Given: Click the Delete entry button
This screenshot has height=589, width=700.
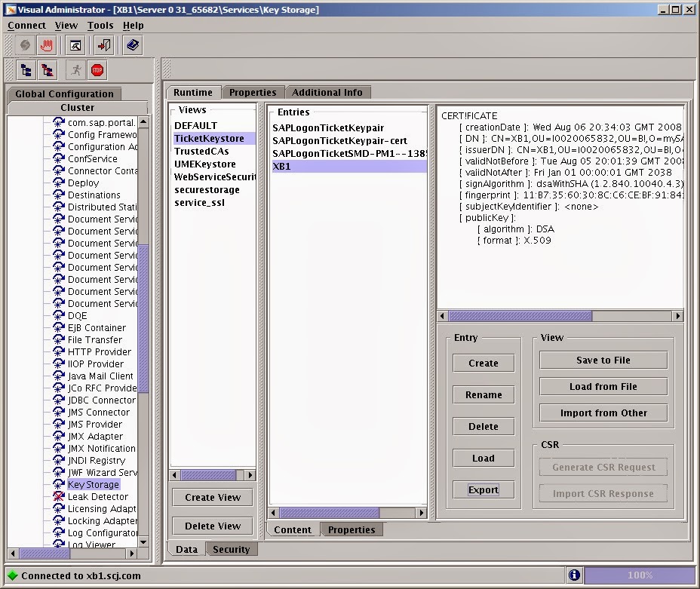Looking at the screenshot, I should (x=484, y=427).
